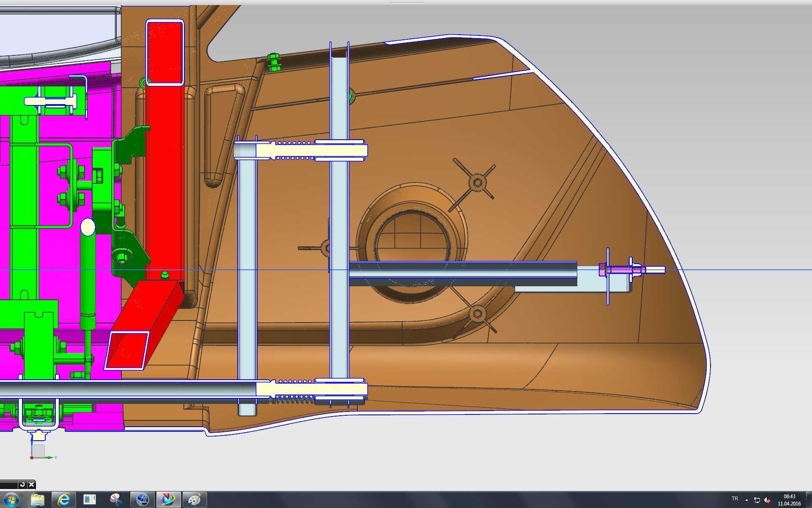Image resolution: width=812 pixels, height=508 pixels.
Task: Click the drag handle dots at the top edge
Action: click(x=406, y=2)
